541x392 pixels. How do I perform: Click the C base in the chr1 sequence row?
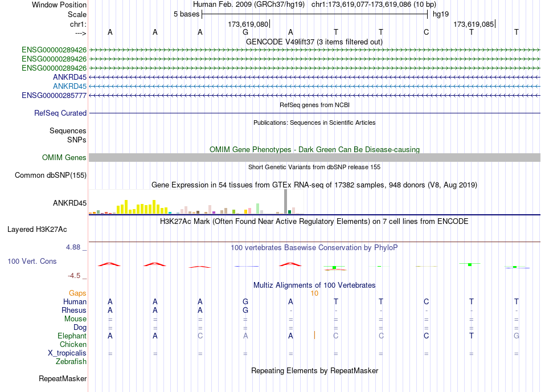(426, 32)
